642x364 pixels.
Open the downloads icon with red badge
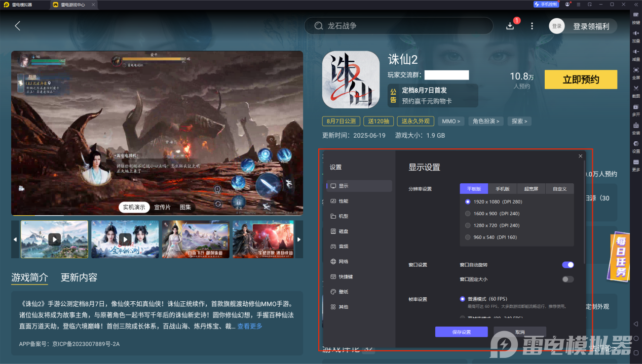[x=511, y=26]
